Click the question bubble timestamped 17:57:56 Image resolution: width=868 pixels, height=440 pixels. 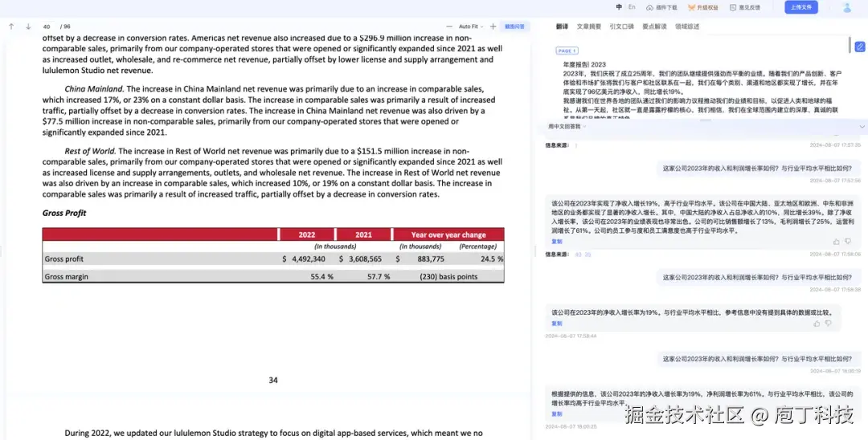pyautogui.click(x=759, y=169)
